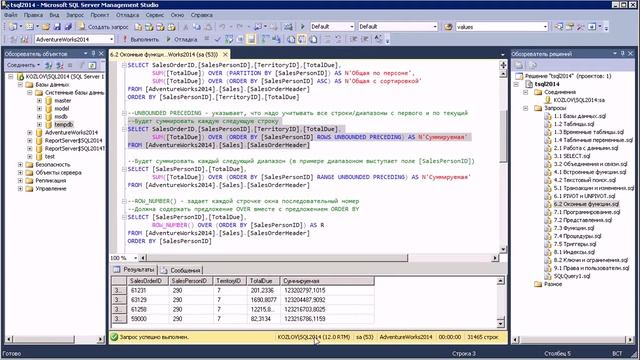640x360 pixels.
Task: Expand the AdventureWorks2014 database node
Action: tap(30, 132)
